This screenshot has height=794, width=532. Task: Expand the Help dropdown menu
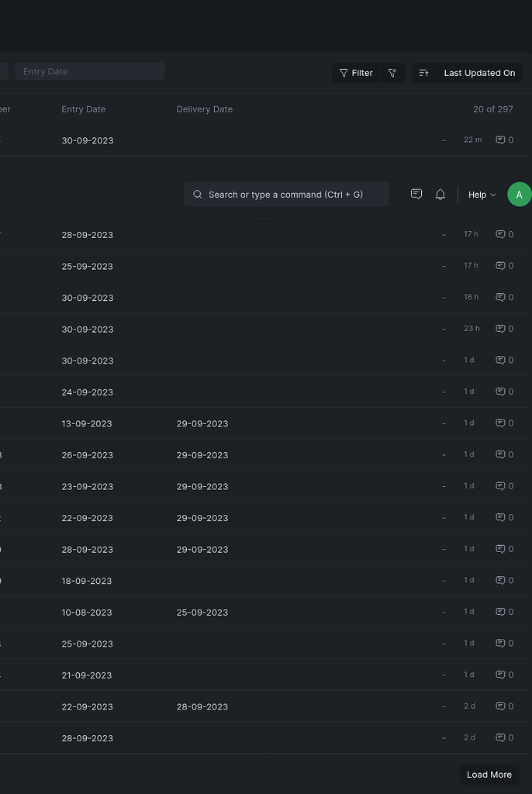point(482,195)
